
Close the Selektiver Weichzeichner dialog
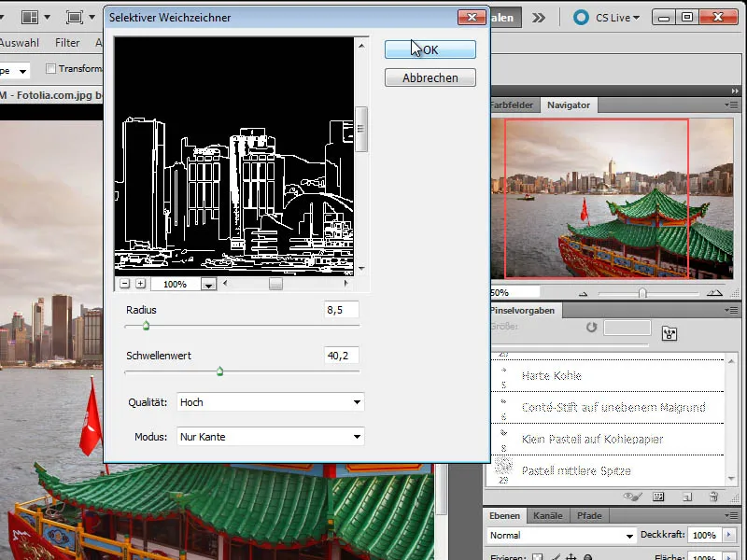click(472, 17)
